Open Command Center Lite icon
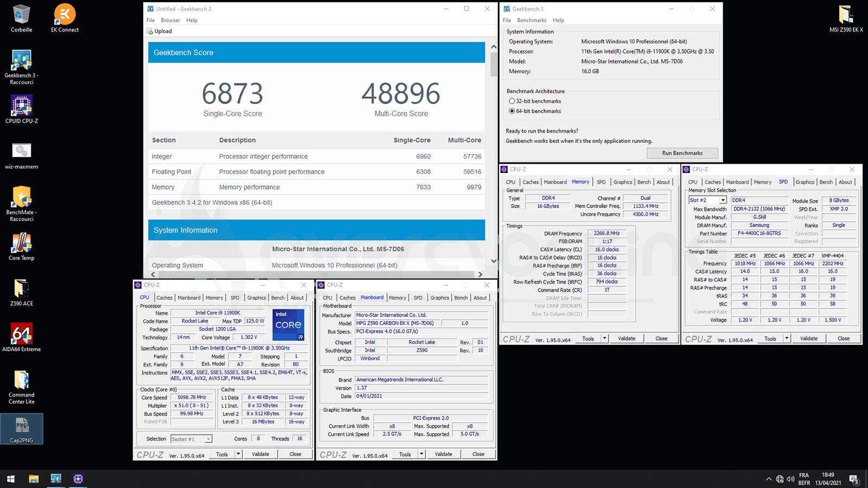Screen dimensions: 868x488 (22, 387)
